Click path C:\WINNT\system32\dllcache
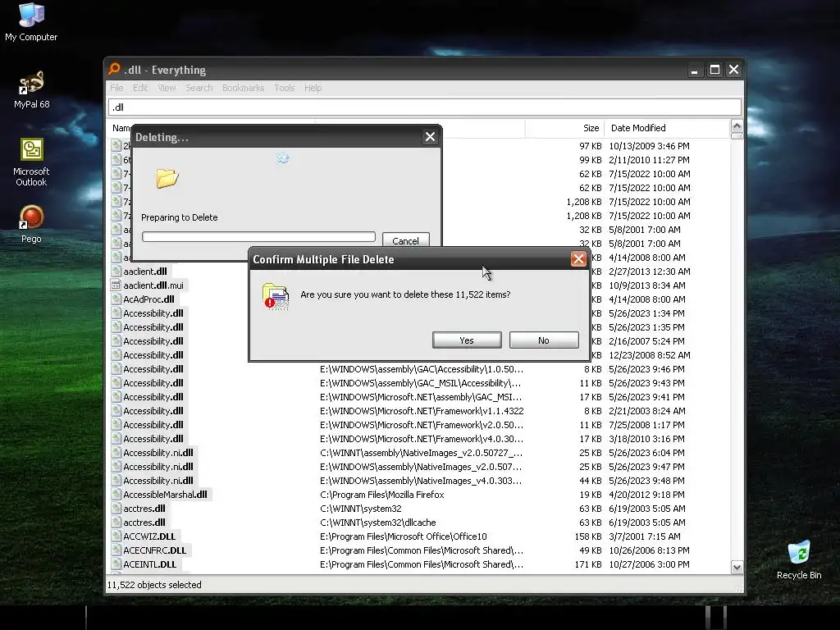This screenshot has height=630, width=840. pyautogui.click(x=377, y=523)
